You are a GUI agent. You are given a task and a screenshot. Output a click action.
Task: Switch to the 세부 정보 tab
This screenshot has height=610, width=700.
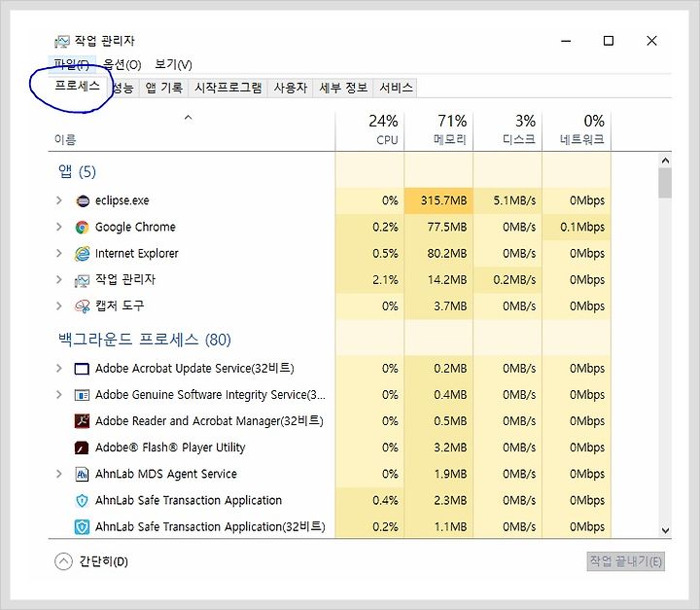pyautogui.click(x=343, y=88)
